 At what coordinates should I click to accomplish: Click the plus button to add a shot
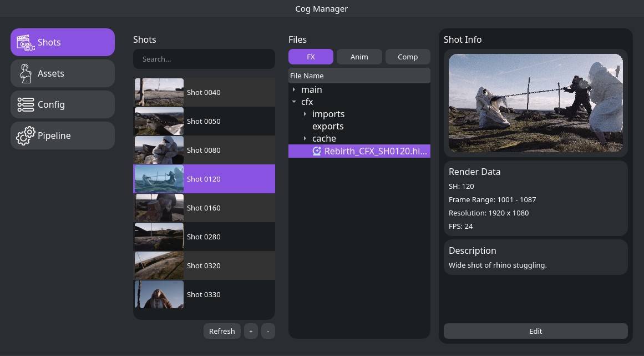tap(251, 331)
